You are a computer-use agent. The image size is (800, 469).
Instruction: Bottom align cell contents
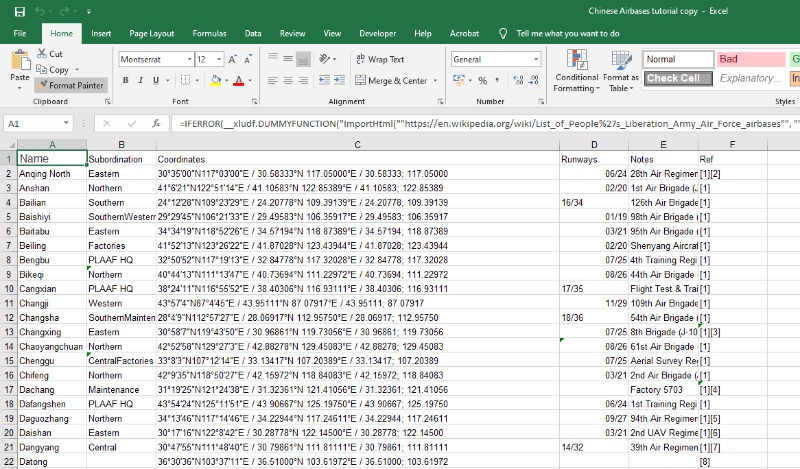coord(303,59)
